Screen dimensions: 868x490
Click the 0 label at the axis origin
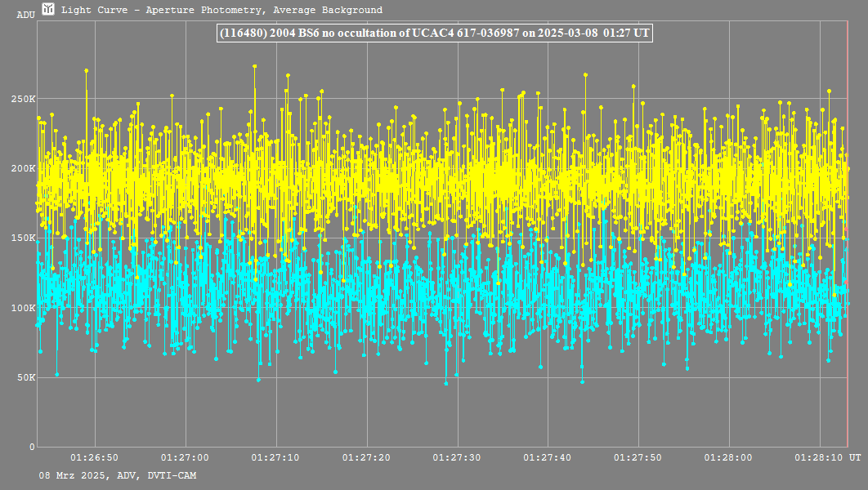[32, 447]
